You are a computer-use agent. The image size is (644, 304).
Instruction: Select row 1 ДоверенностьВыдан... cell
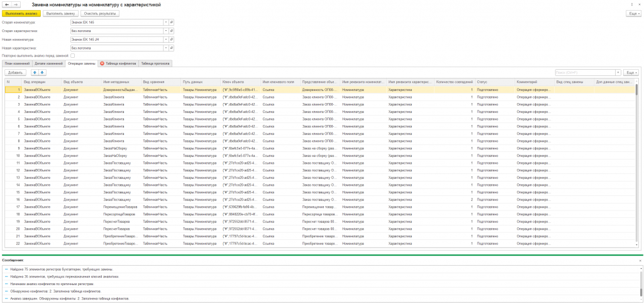pyautogui.click(x=121, y=89)
